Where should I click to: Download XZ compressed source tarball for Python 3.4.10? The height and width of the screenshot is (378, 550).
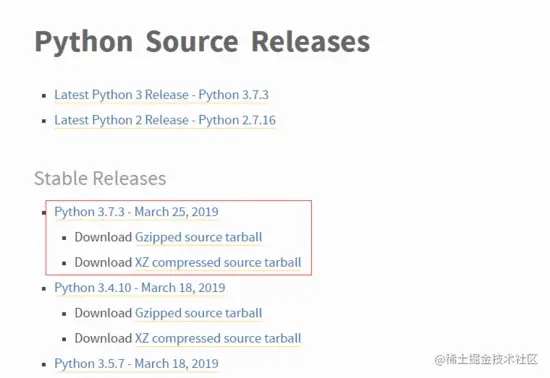[x=218, y=338]
